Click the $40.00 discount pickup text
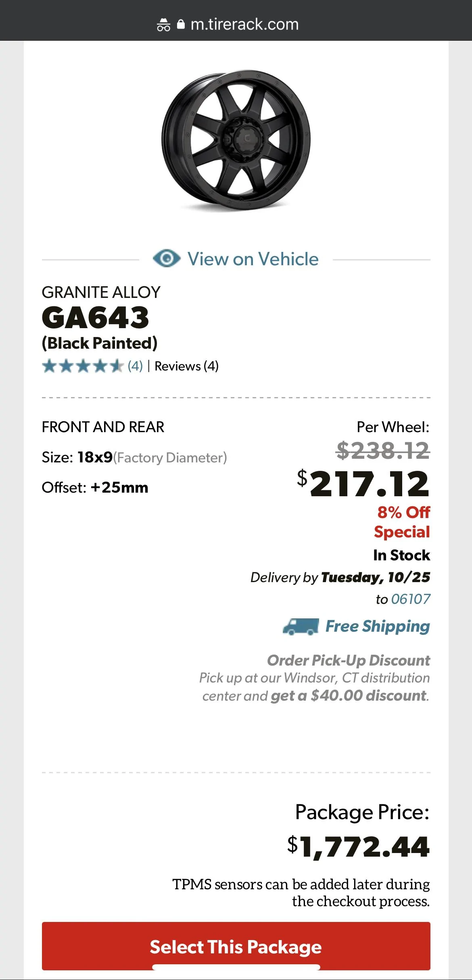Screen dimensions: 472x980 (x=349, y=696)
